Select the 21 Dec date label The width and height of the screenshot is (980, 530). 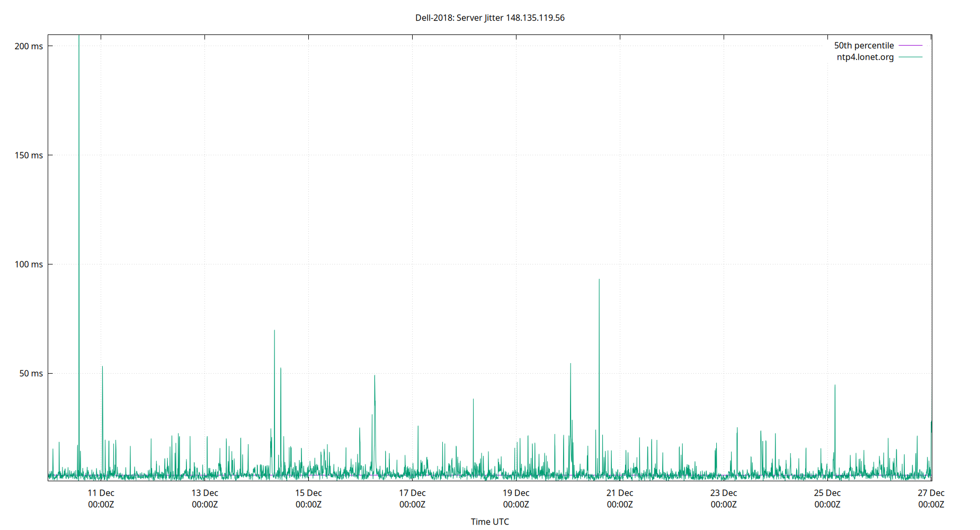click(x=619, y=492)
